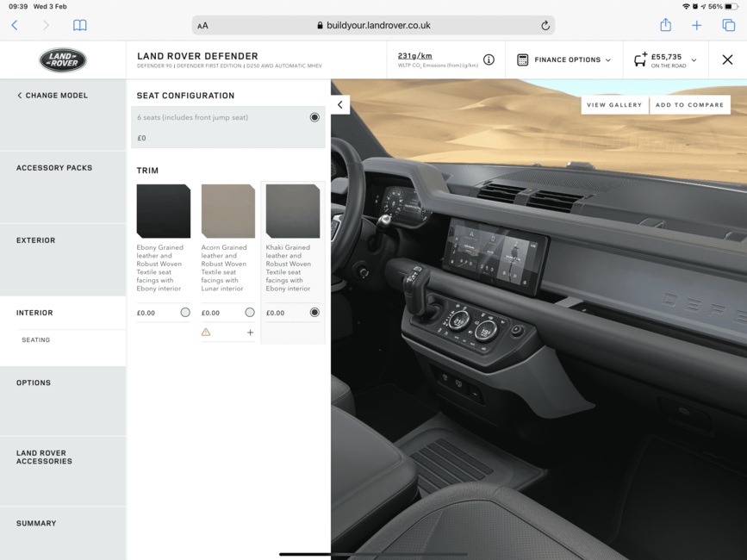The height and width of the screenshot is (560, 747).
Task: Click warning triangle under Acorn trim
Action: (206, 332)
